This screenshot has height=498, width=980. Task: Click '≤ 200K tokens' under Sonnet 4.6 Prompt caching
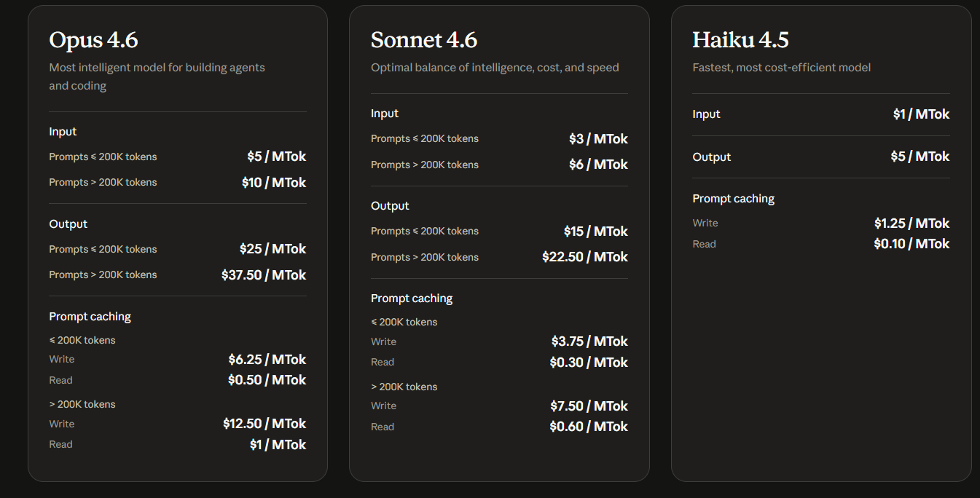pos(404,322)
